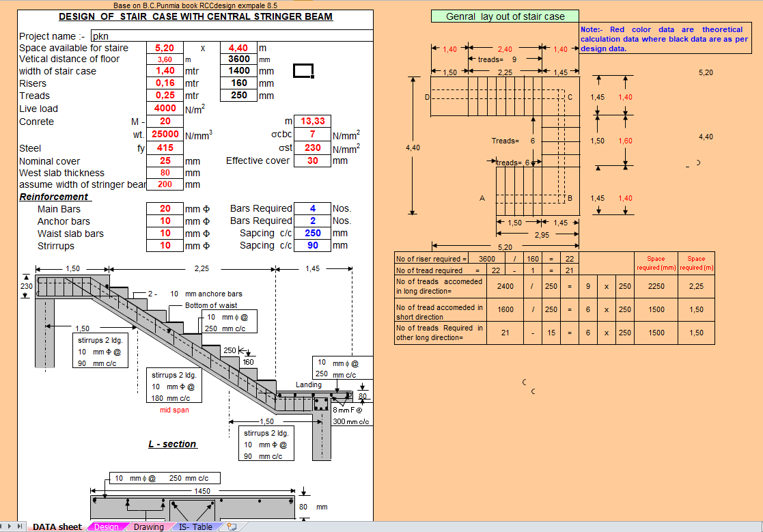
Task: Select the modular ratio m cell 13,33
Action: click(x=312, y=121)
